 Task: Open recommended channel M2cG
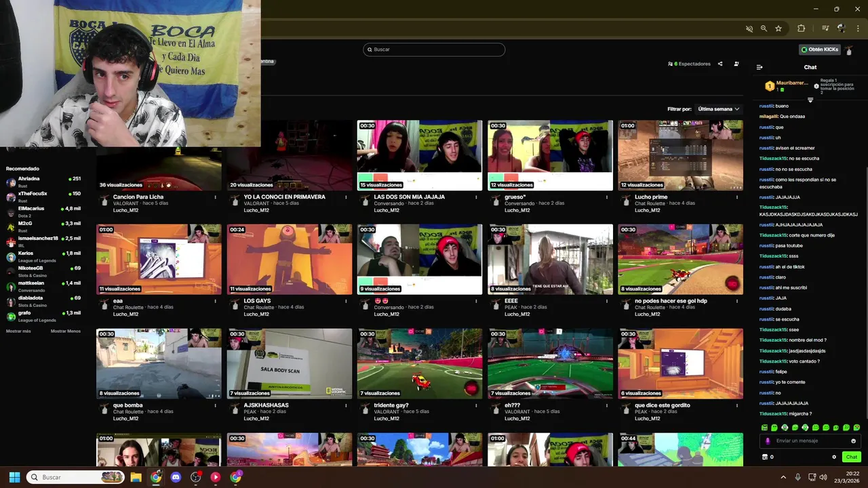point(43,226)
